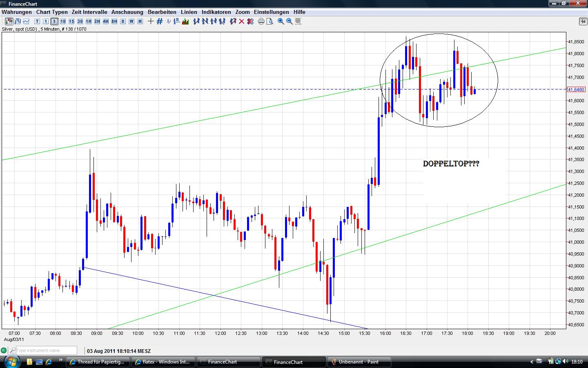Screen dimensions: 588x368
Task: Open the Bearbeiten menu
Action: (162, 12)
